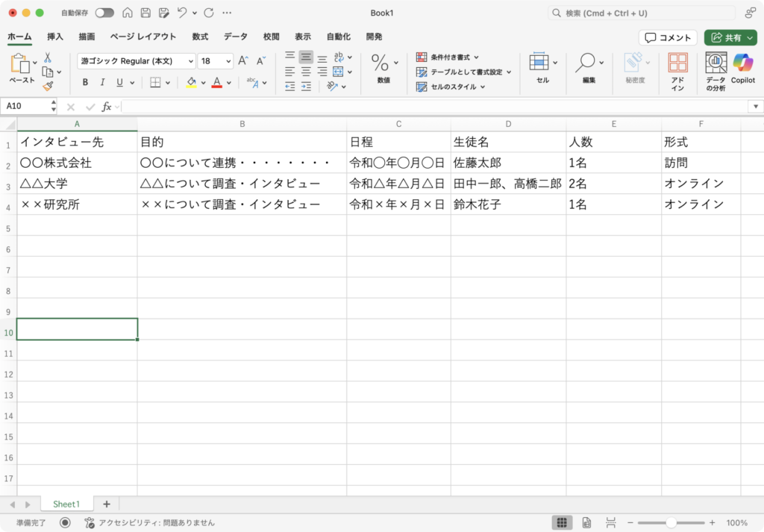The height and width of the screenshot is (532, 764).
Task: Click the format painter brush icon
Action: [x=48, y=87]
